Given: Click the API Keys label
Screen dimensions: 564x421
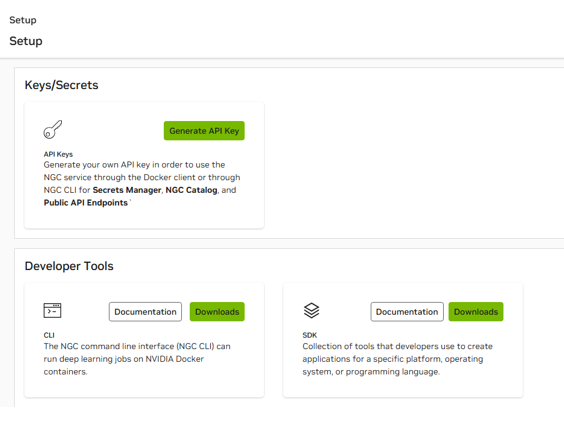Looking at the screenshot, I should point(58,154).
